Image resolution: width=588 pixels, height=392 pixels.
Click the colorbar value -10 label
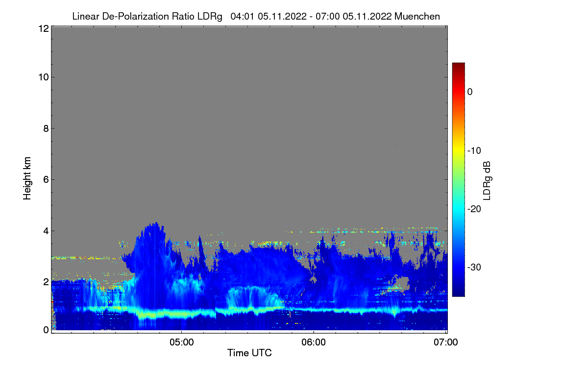[x=474, y=150]
